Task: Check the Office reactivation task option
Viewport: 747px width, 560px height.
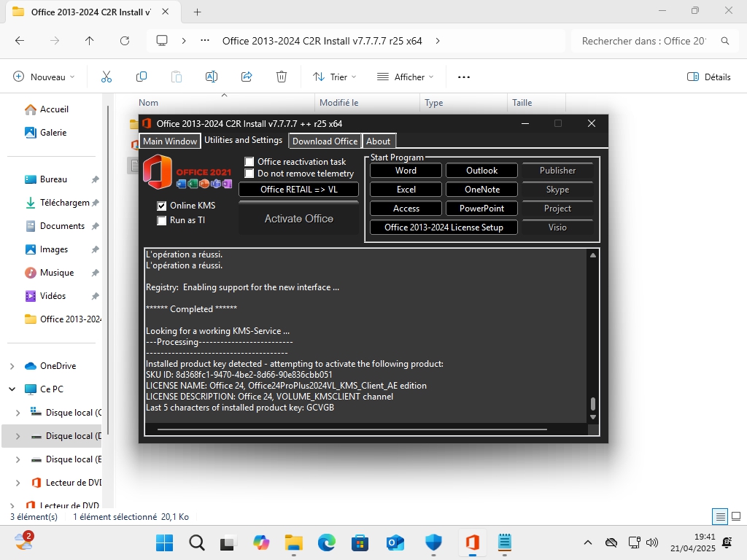Action: click(x=249, y=162)
